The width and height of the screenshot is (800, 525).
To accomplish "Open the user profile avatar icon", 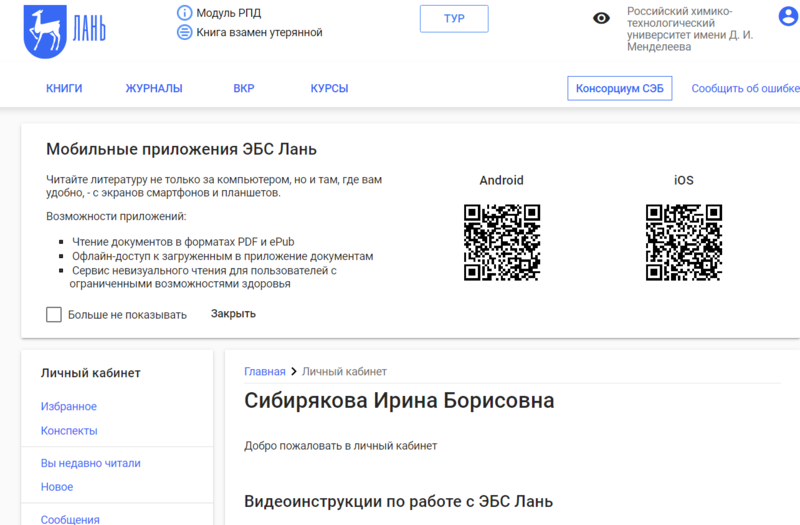I will coord(788,16).
